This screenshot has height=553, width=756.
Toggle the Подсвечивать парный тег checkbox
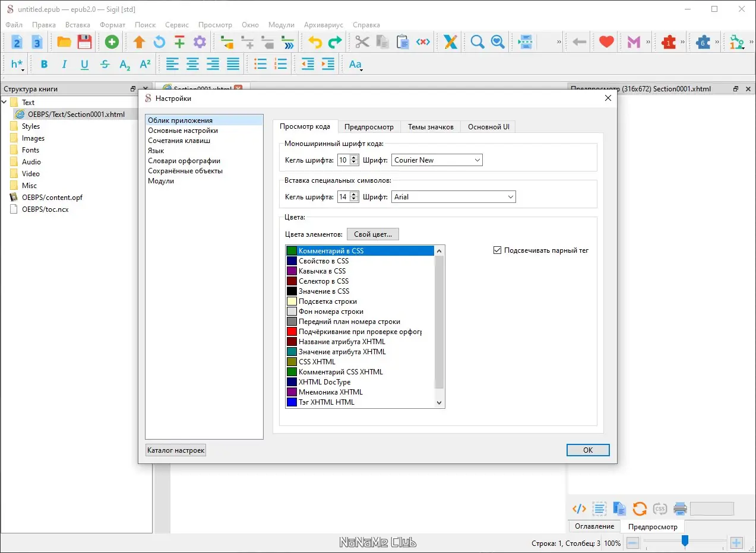pos(498,250)
